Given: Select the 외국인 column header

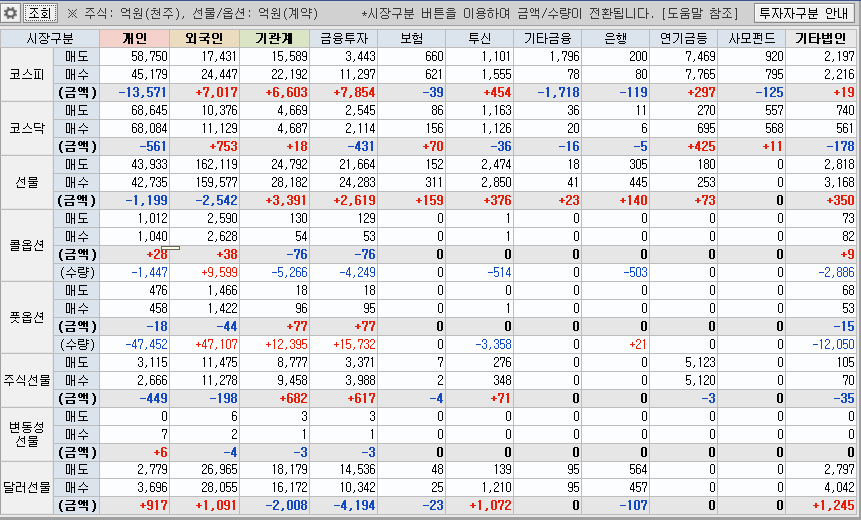Looking at the screenshot, I should tap(204, 38).
